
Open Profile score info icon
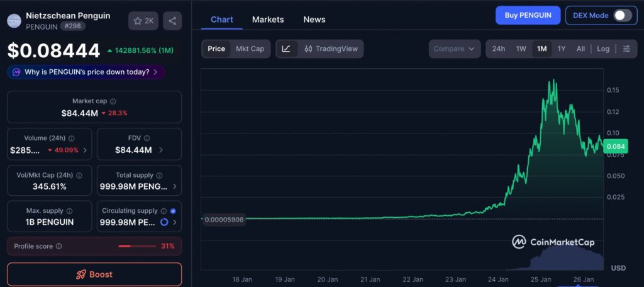point(58,246)
